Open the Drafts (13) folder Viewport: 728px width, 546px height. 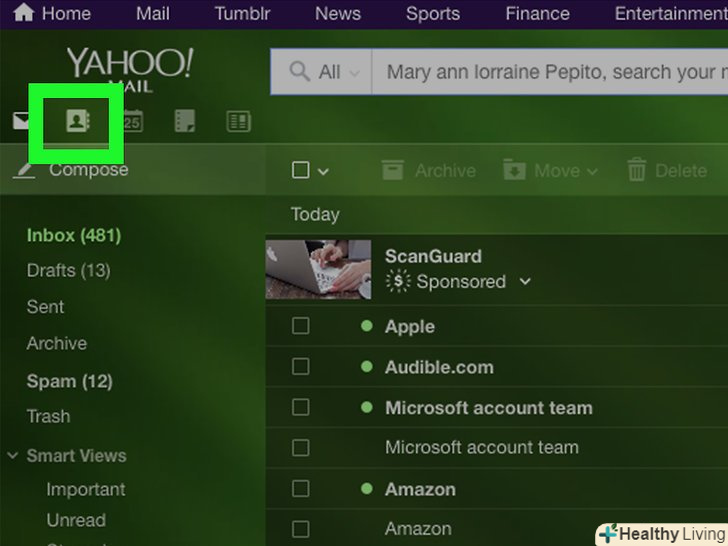[x=69, y=270]
